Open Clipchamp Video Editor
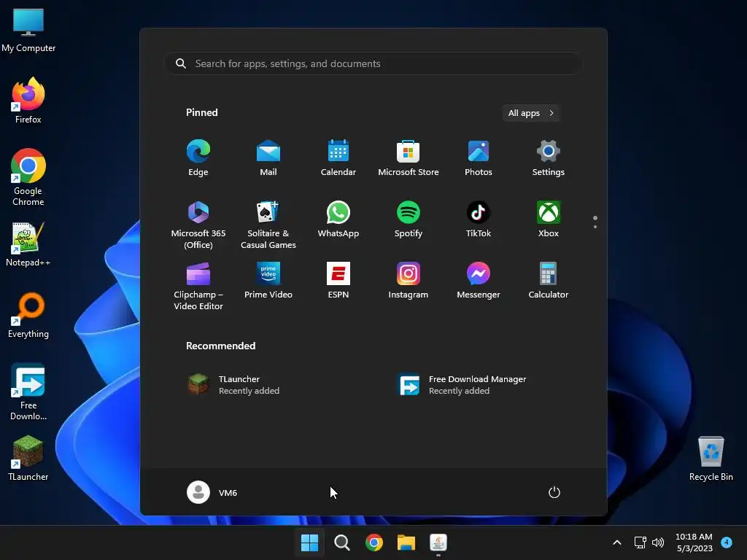The image size is (747, 560). [198, 286]
